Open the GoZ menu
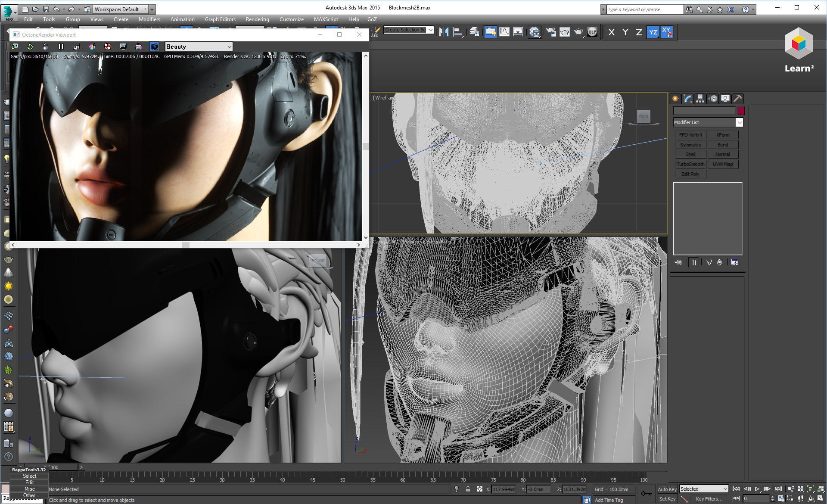Image resolution: width=827 pixels, height=504 pixels. click(x=372, y=19)
